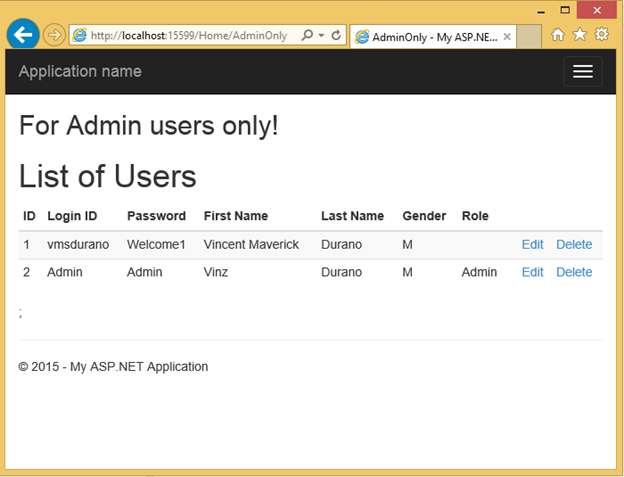Close the AdminOnly tab

[x=508, y=36]
